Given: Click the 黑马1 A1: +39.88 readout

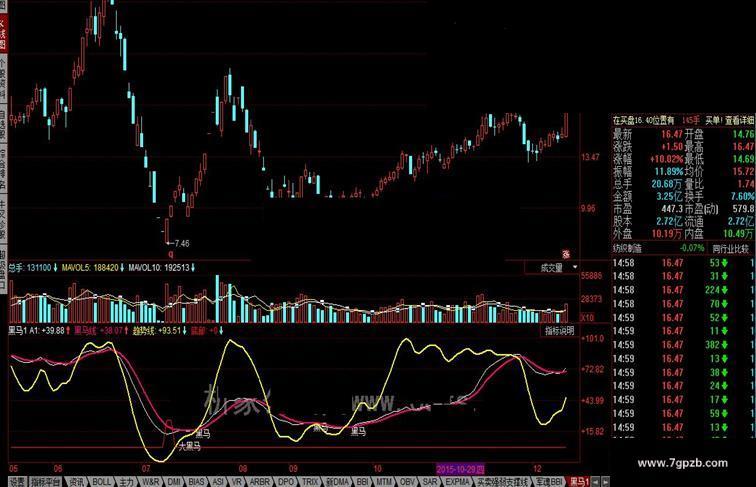Looking at the screenshot, I should pos(36,331).
